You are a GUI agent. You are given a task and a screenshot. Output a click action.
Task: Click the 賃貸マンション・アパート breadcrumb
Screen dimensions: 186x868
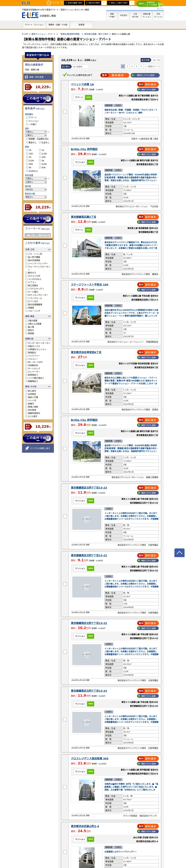pyautogui.click(x=44, y=34)
